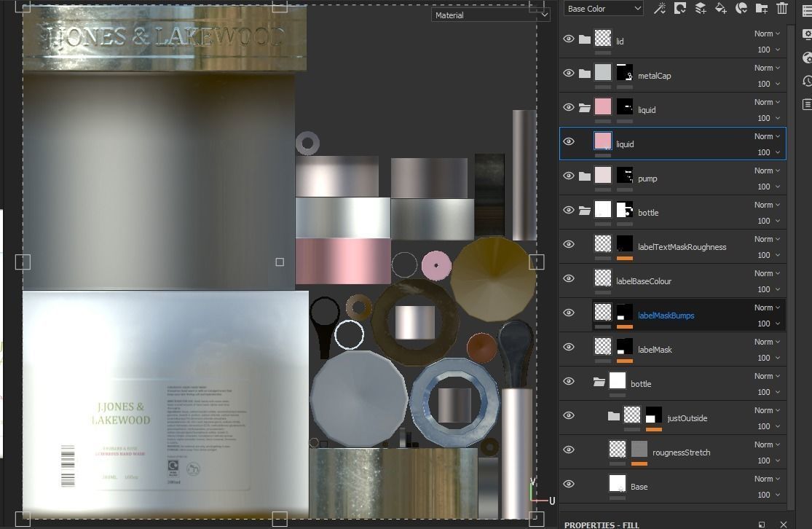This screenshot has width=812, height=529.
Task: Collapse the outer bottle folder with mask
Action: [x=585, y=211]
